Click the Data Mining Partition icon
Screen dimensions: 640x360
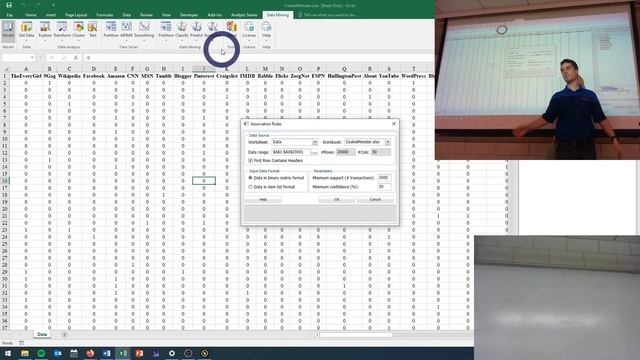coord(166,30)
